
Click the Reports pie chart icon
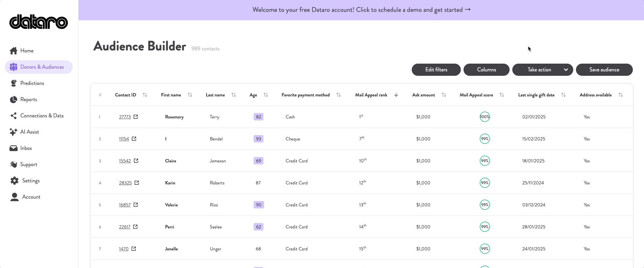[x=14, y=99]
